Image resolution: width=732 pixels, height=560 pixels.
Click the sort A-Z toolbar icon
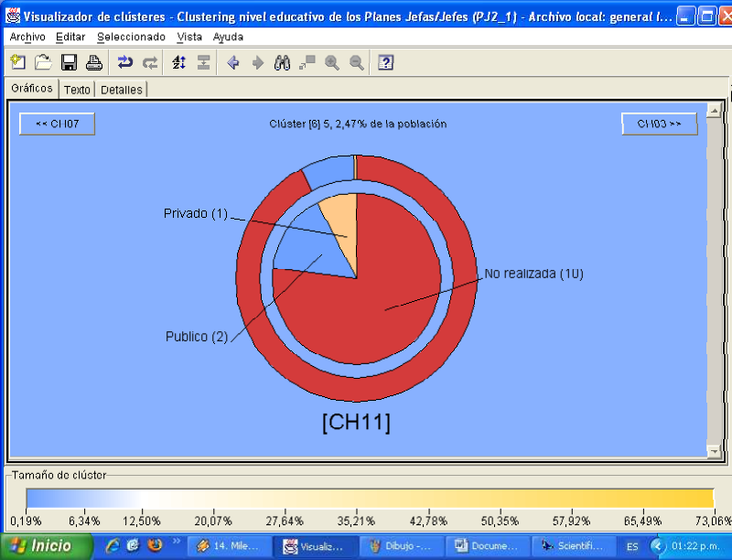(x=179, y=62)
